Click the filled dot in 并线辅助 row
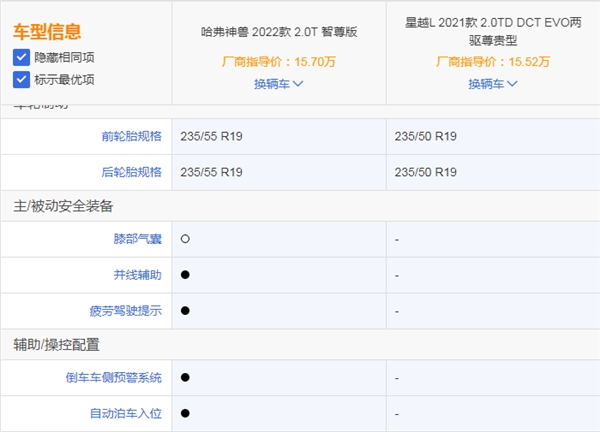 [x=186, y=275]
